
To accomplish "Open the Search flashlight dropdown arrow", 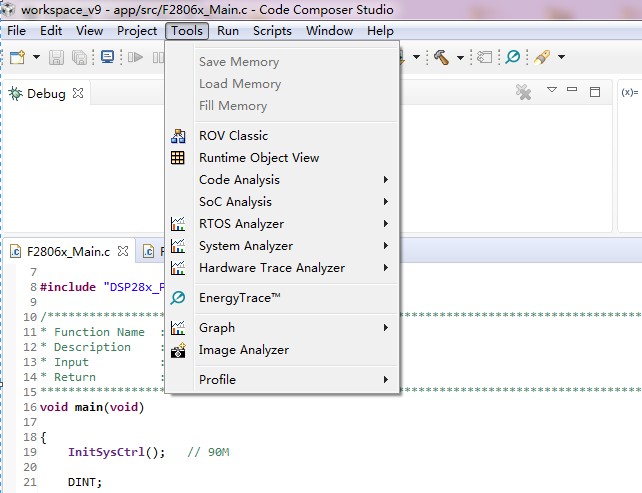I will click(x=562, y=57).
